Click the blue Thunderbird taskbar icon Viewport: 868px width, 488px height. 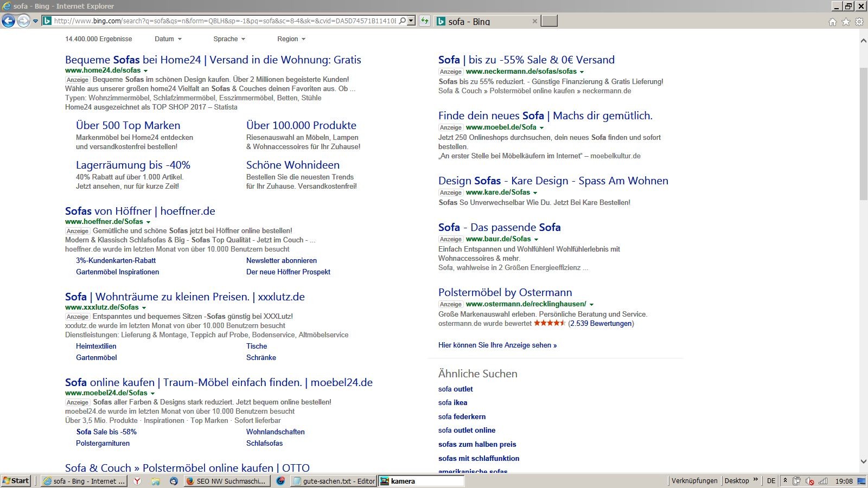tap(174, 481)
